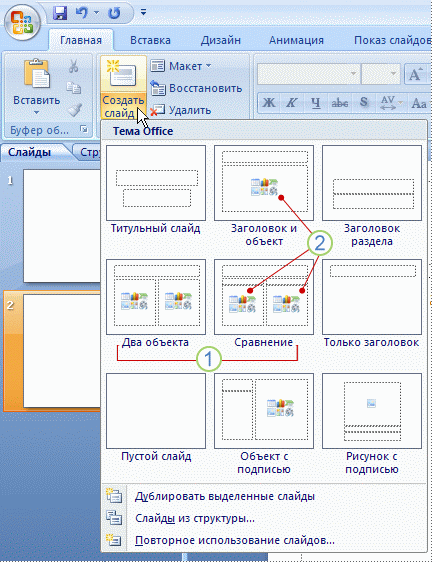Cut selection with the scissors icon
Screen dimensions: 432x562
74,66
